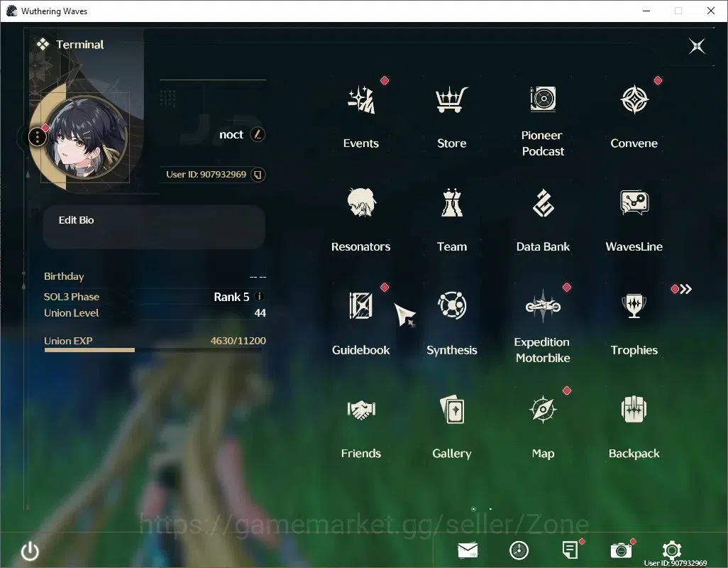The height and width of the screenshot is (568, 728).
Task: Open the Convene banner icon
Action: tap(634, 99)
